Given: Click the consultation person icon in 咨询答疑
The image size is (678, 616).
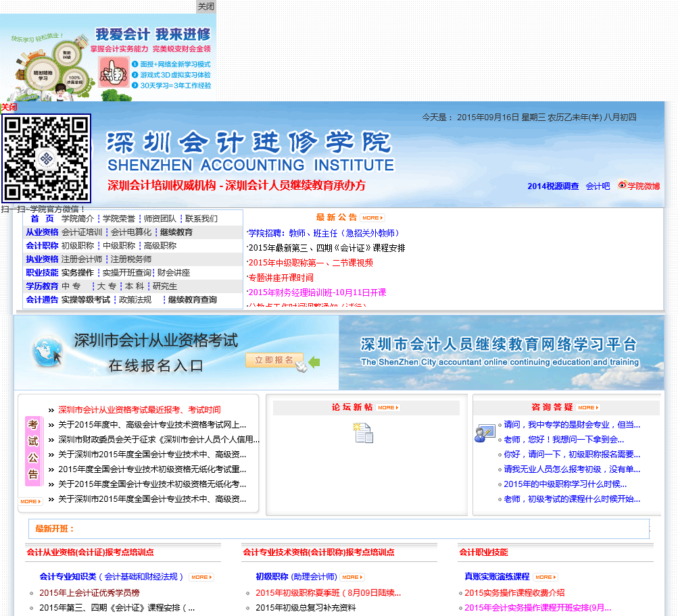Looking at the screenshot, I should click(x=484, y=433).
